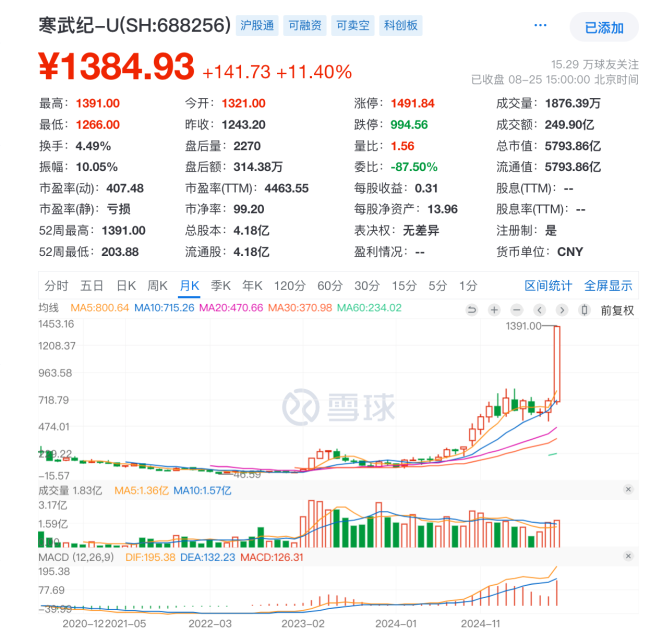The image size is (650, 634).
Task: Open the three-dots more options menu
Action: pos(541,27)
